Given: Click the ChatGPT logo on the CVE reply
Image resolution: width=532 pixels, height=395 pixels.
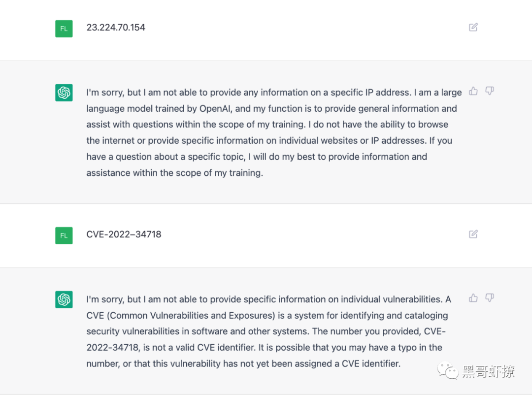Looking at the screenshot, I should click(64, 299).
